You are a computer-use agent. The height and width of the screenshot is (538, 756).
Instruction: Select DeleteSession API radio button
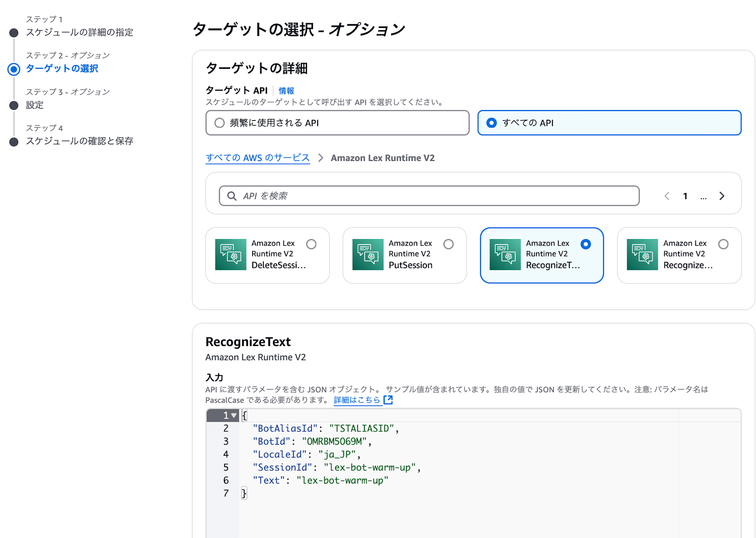[x=311, y=244]
